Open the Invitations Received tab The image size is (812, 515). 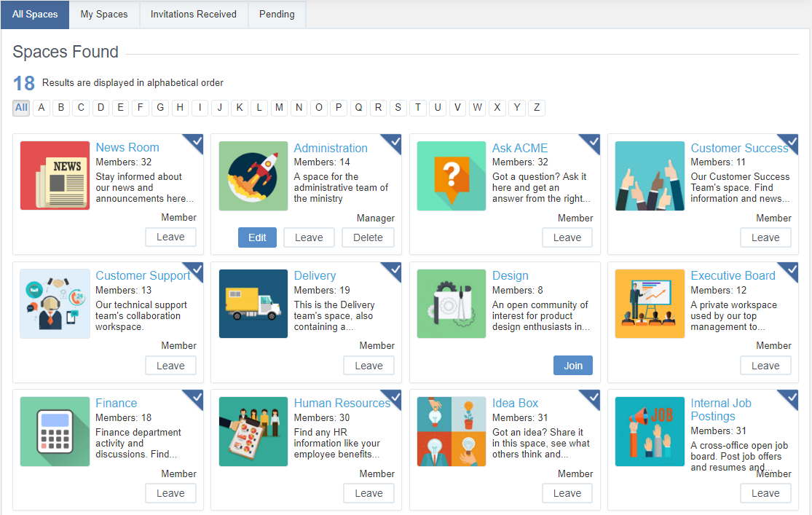tap(193, 14)
